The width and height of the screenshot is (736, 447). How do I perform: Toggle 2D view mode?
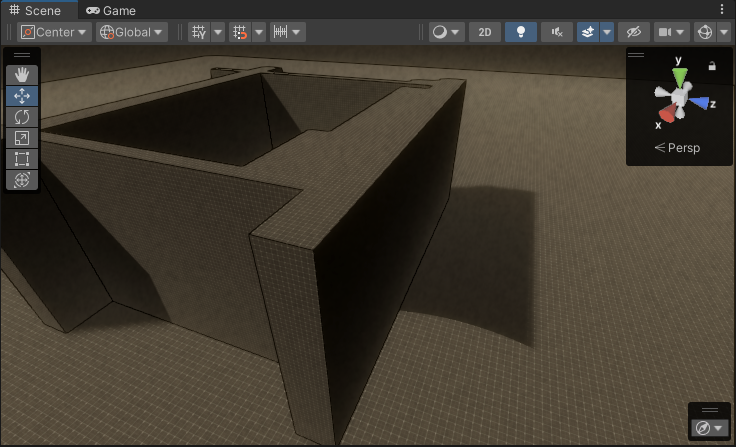(485, 32)
